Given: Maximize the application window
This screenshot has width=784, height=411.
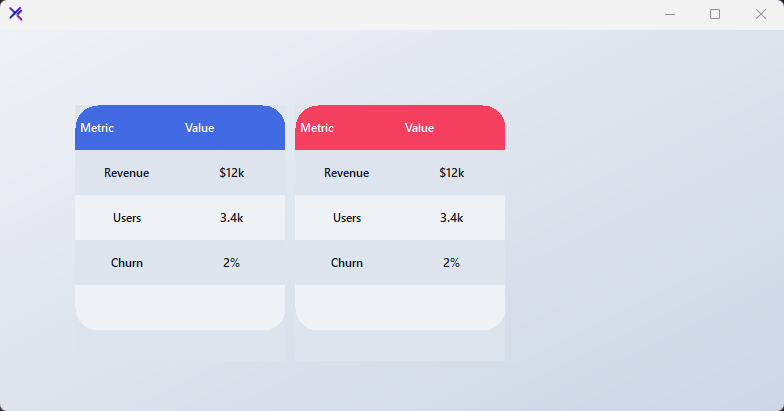Looking at the screenshot, I should click(x=715, y=14).
